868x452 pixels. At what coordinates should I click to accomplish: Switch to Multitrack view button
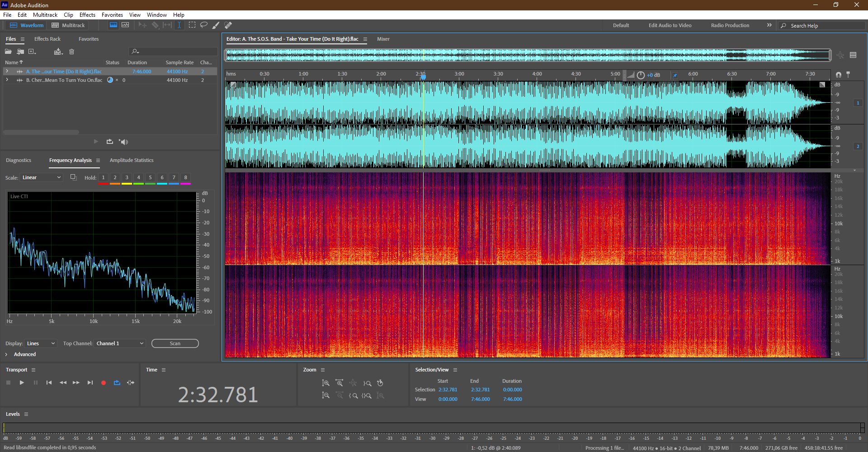point(68,25)
